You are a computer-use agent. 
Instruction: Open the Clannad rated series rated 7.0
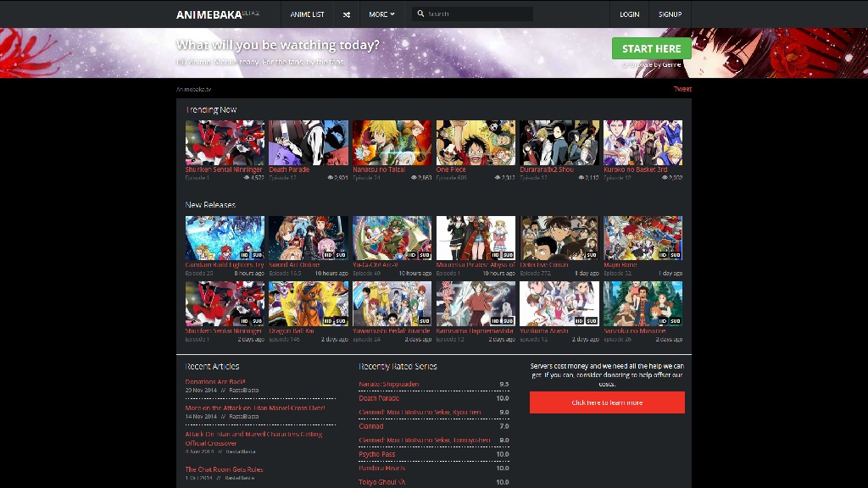click(371, 427)
